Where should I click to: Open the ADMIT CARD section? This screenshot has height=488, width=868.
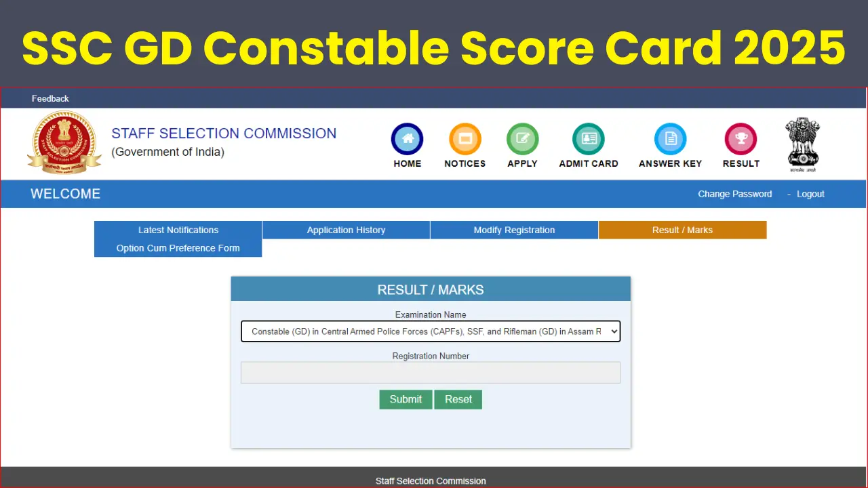click(x=588, y=137)
